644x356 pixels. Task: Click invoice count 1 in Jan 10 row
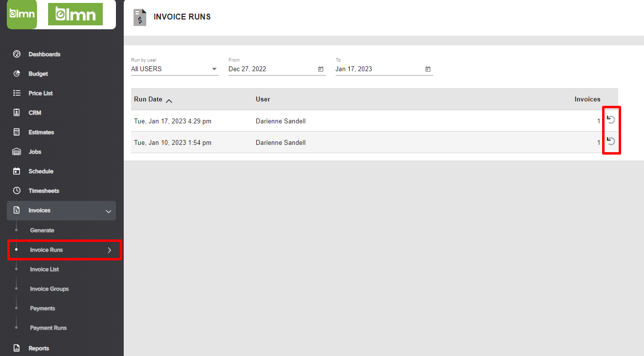599,142
